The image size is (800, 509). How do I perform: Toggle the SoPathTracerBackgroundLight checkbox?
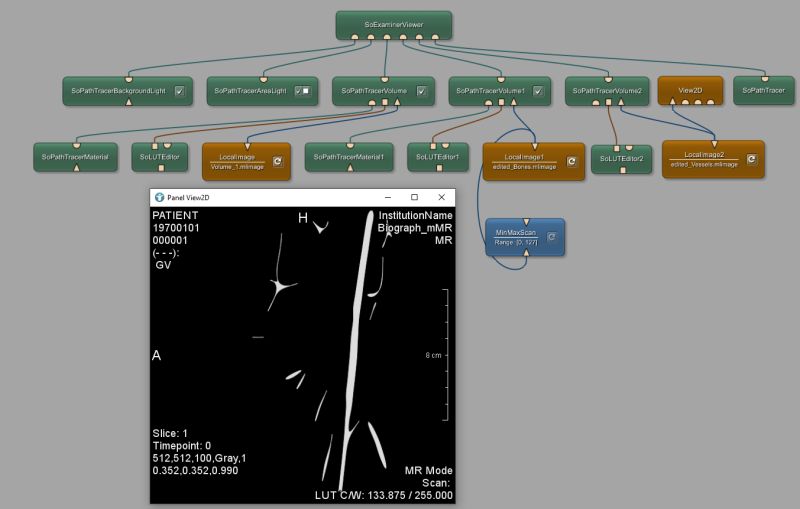coord(180,91)
